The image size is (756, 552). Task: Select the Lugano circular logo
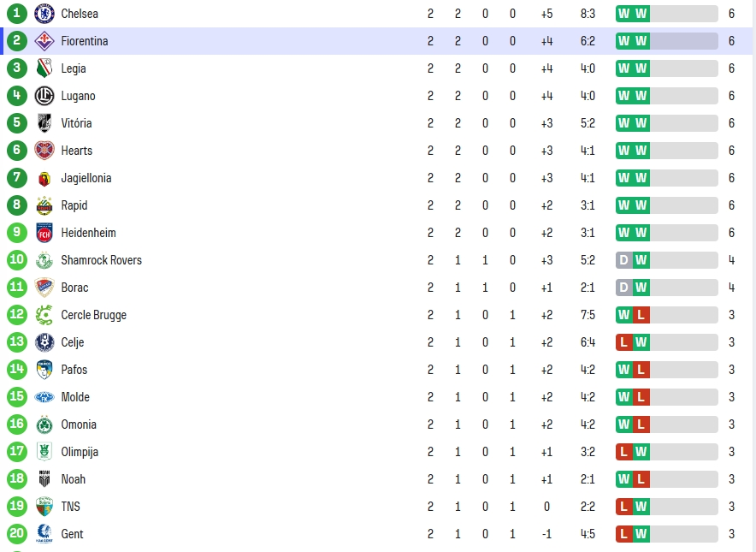[x=44, y=96]
